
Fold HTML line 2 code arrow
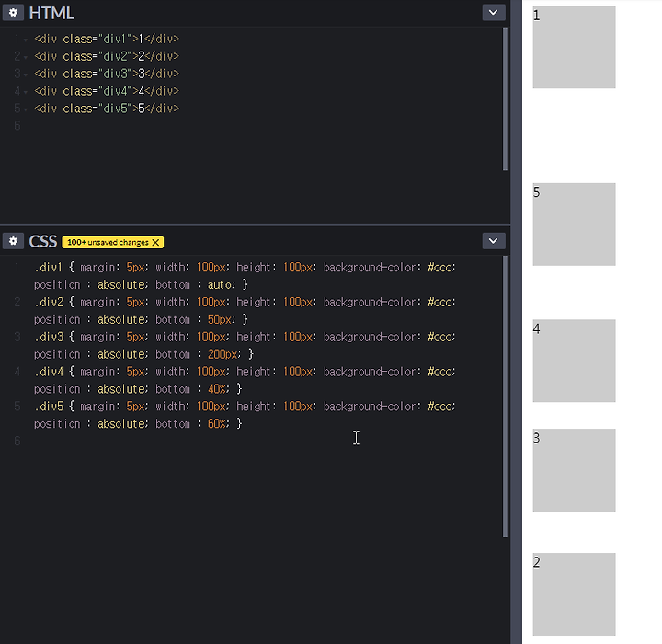point(26,57)
